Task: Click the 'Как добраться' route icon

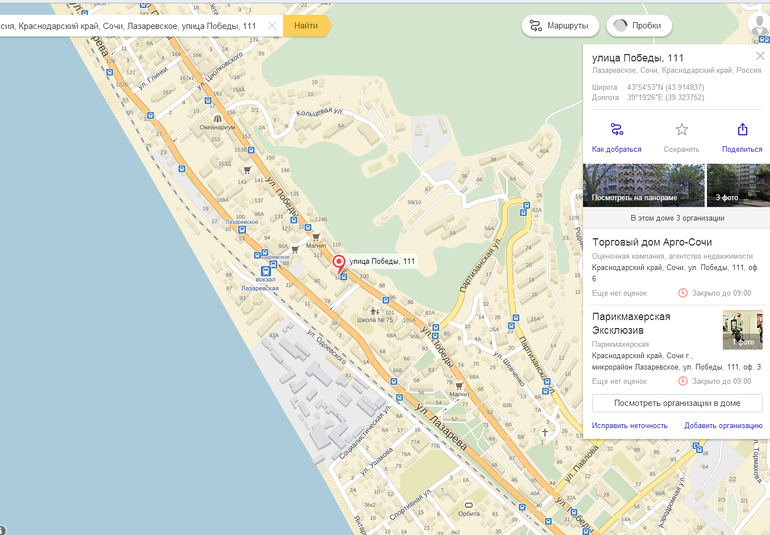Action: click(x=616, y=130)
